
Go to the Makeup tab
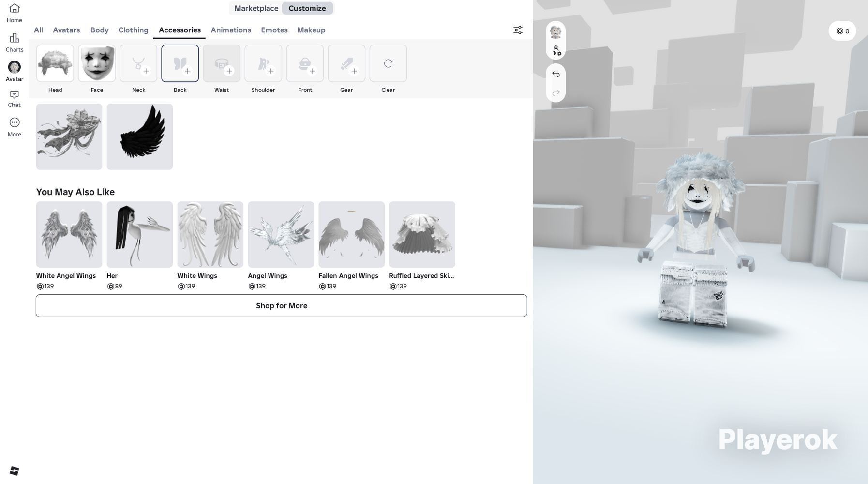(x=311, y=30)
